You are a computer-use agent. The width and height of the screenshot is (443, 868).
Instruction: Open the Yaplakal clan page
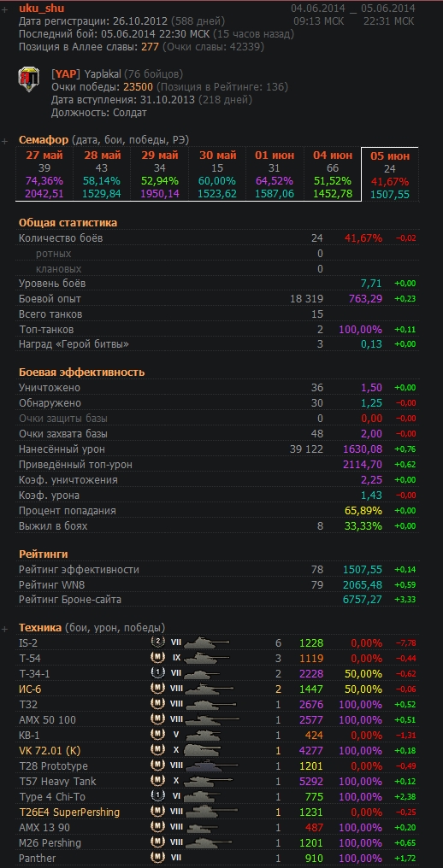103,73
